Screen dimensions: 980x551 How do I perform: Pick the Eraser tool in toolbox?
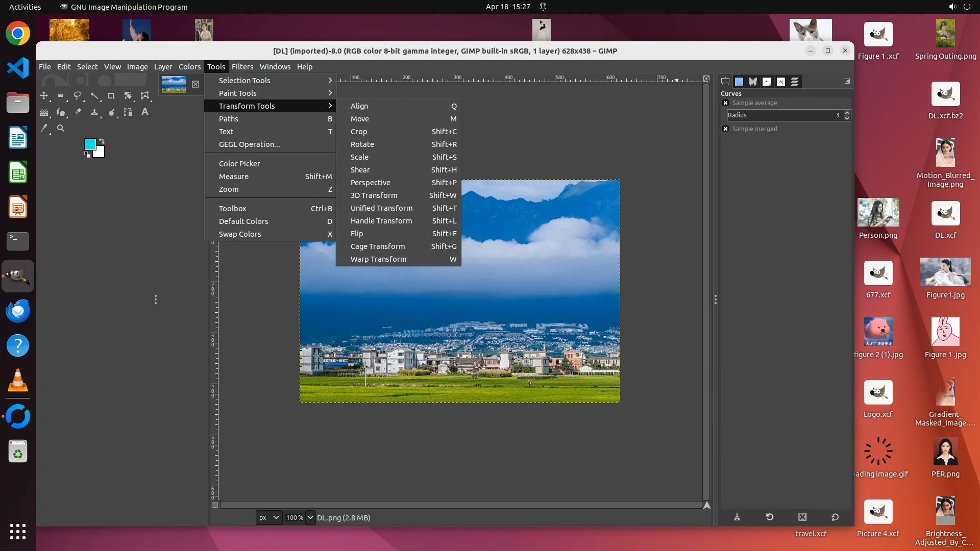pyautogui.click(x=78, y=112)
